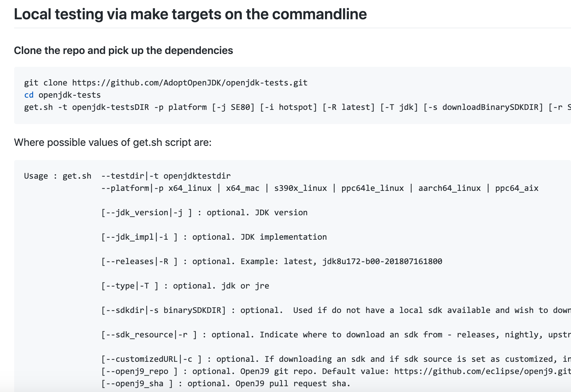Screen dimensions: 571x392
Task: Click the sentence 'Where possible values of get.sh script are:'
Action: pos(113,142)
